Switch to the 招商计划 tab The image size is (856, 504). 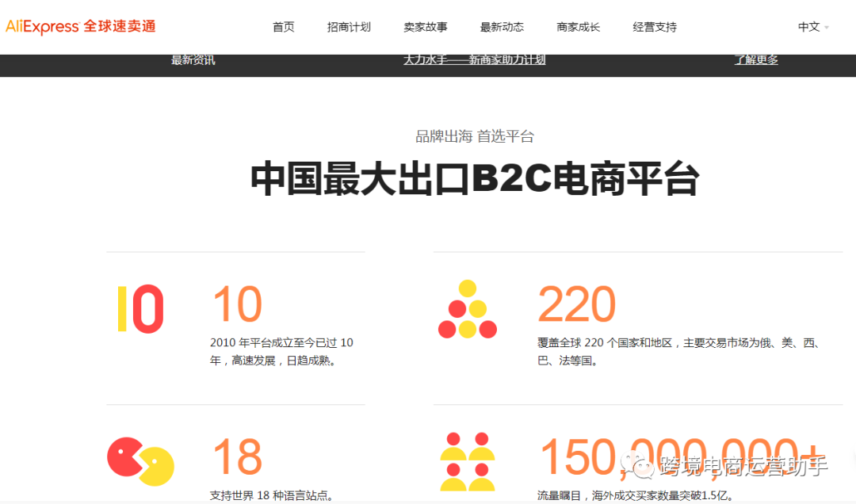point(349,26)
